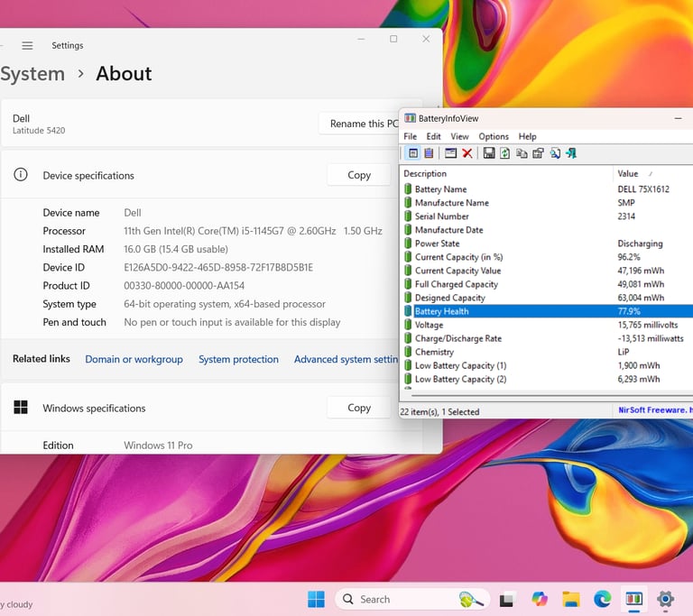This screenshot has width=693, height=616.
Task: Refresh battery info with the green arrows icon
Action: click(x=504, y=153)
